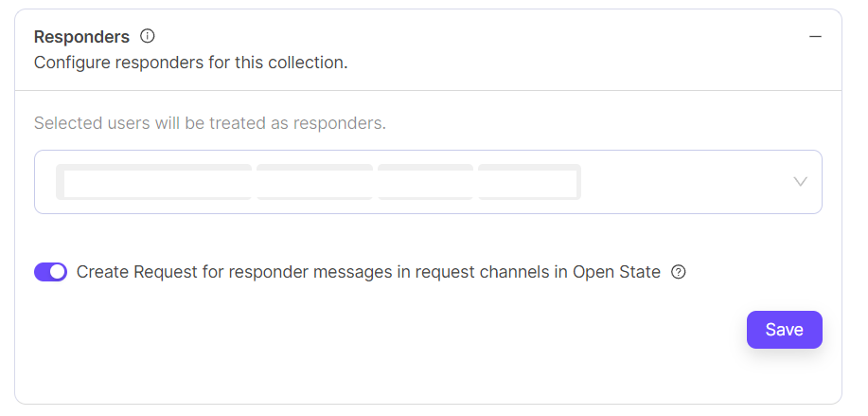868x416 pixels.
Task: Click empty space inside responders field
Action: 682,182
